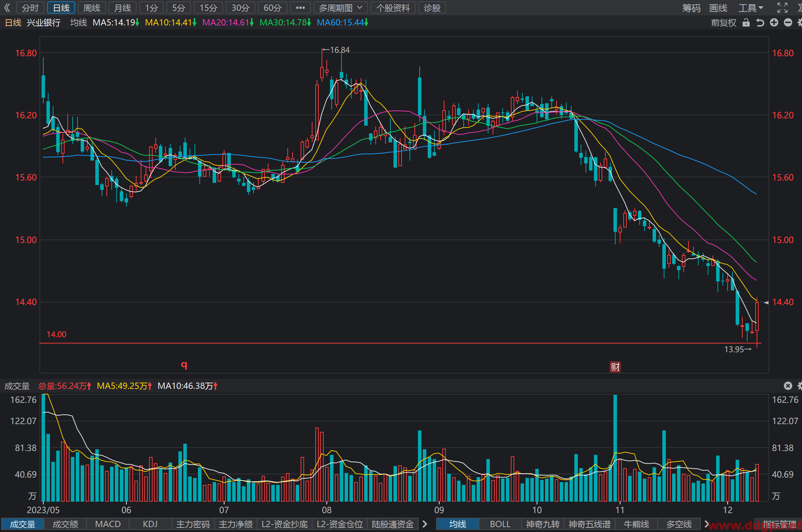The height and width of the screenshot is (532, 802).
Task: Select the 60分 period button
Action: pos(272,8)
